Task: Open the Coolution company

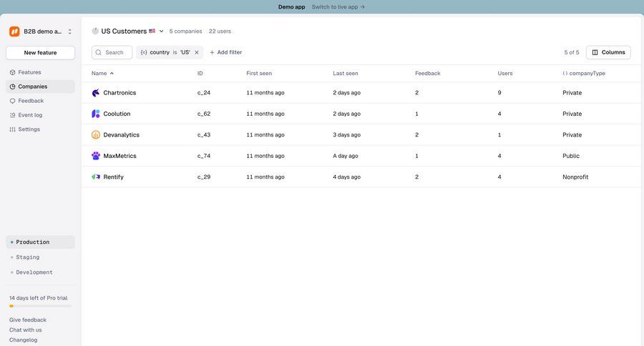Action: pyautogui.click(x=117, y=114)
